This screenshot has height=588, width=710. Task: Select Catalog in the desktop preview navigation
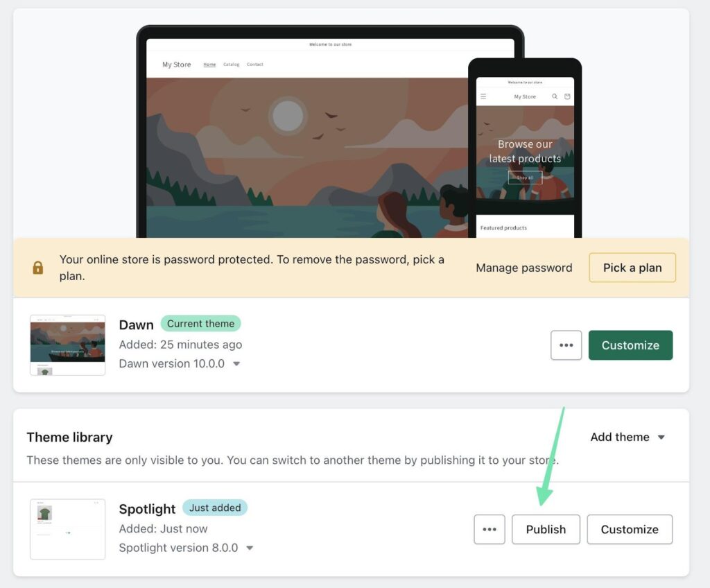(231, 64)
